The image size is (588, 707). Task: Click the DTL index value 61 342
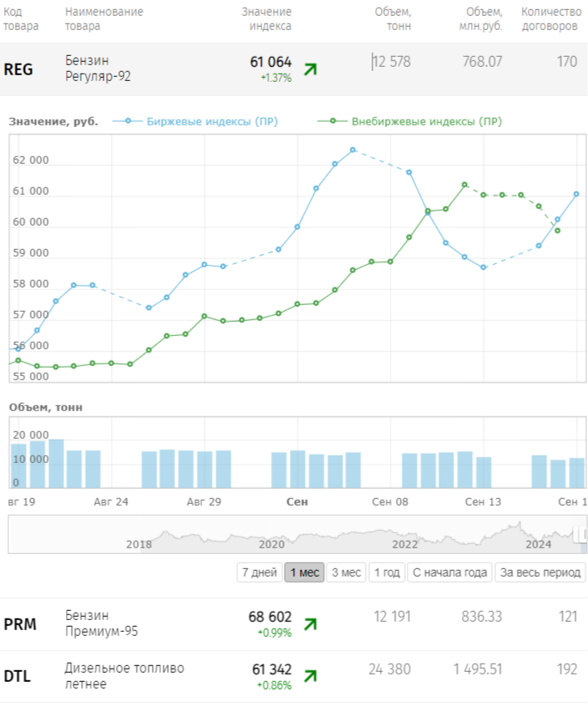coord(271,669)
